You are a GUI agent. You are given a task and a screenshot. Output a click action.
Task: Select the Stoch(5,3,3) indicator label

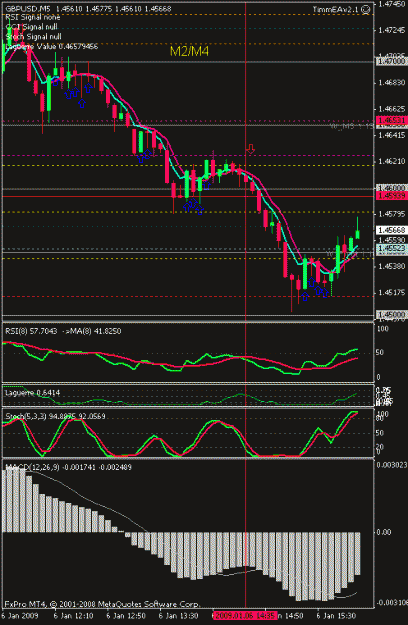click(x=55, y=416)
